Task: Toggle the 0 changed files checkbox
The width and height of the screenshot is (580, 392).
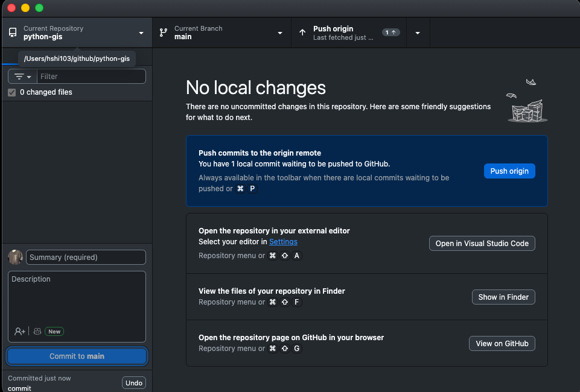Action: pos(11,92)
